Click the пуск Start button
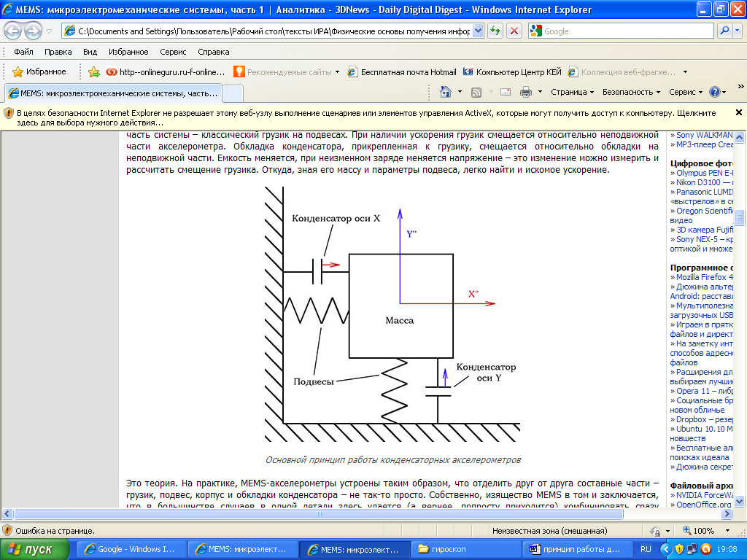The height and width of the screenshot is (560, 747). pyautogui.click(x=34, y=550)
